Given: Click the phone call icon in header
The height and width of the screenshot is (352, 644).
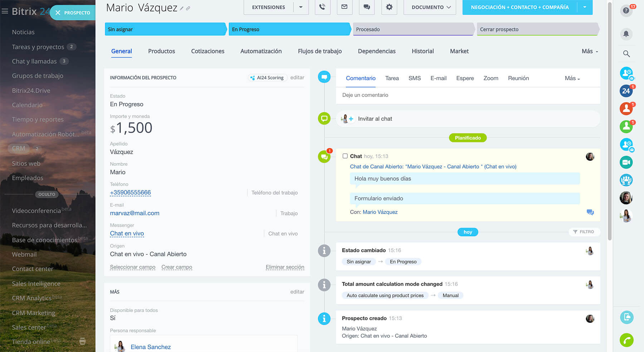Looking at the screenshot, I should pos(322,7).
